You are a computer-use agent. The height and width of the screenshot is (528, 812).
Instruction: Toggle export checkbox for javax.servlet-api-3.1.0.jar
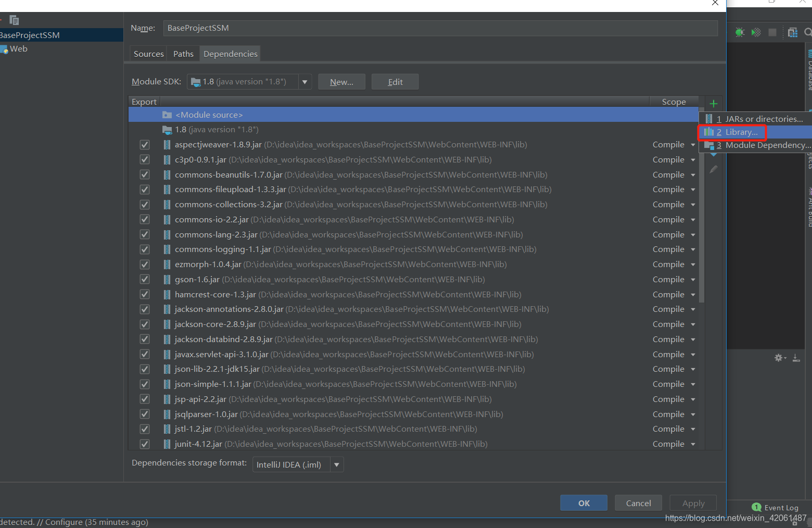pos(145,355)
